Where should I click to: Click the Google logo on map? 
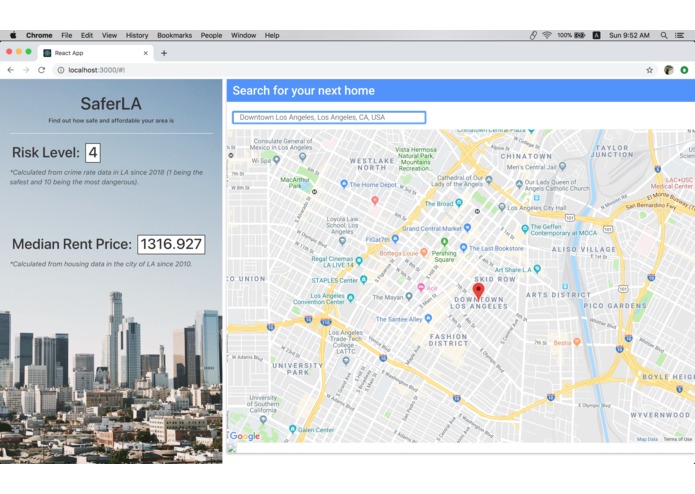(245, 436)
